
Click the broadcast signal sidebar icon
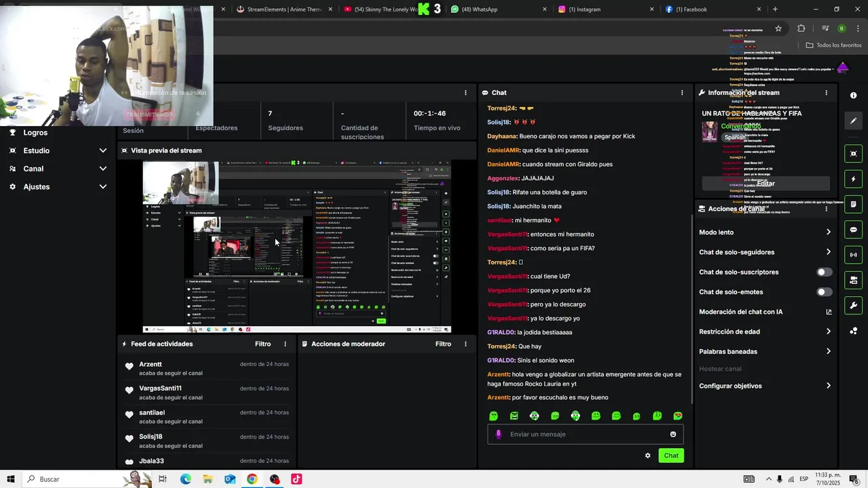tap(853, 255)
